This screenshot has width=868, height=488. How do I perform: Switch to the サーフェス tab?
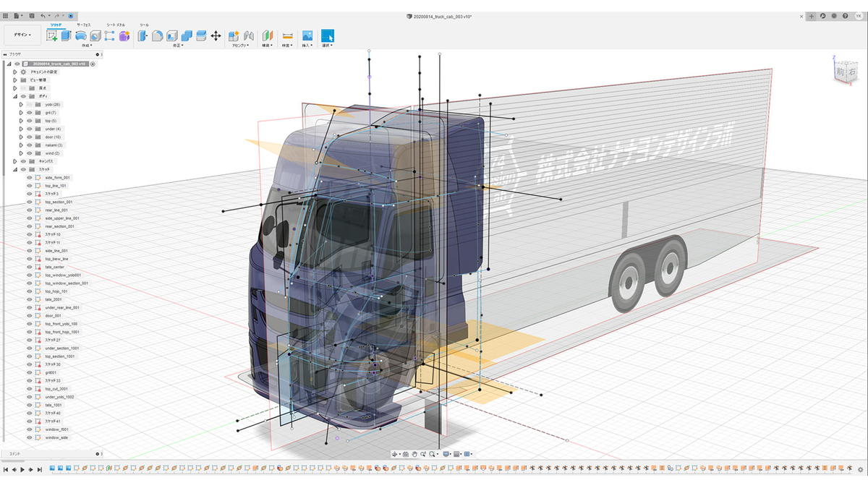tap(84, 25)
